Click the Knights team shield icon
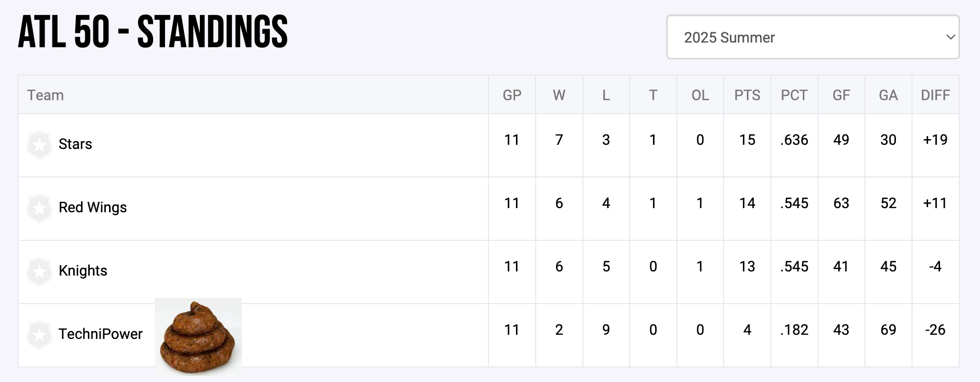The height and width of the screenshot is (382, 980). pyautogui.click(x=39, y=271)
